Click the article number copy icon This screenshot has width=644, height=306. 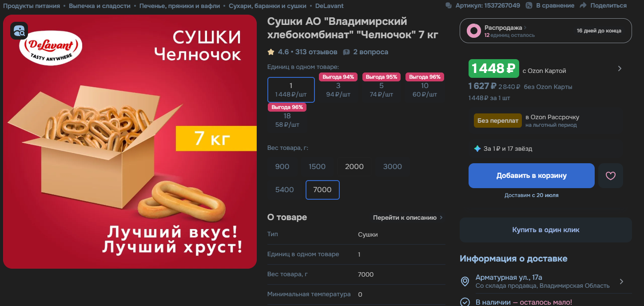click(x=449, y=6)
